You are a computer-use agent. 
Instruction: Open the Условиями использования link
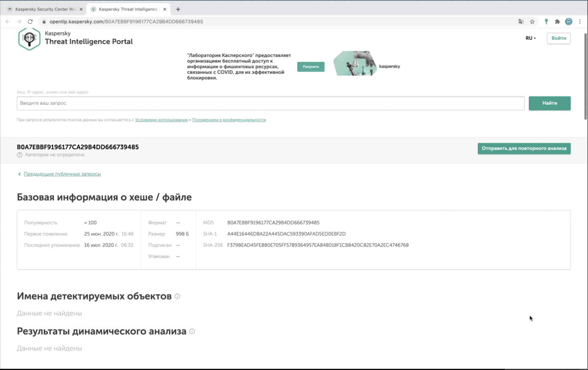coord(161,120)
